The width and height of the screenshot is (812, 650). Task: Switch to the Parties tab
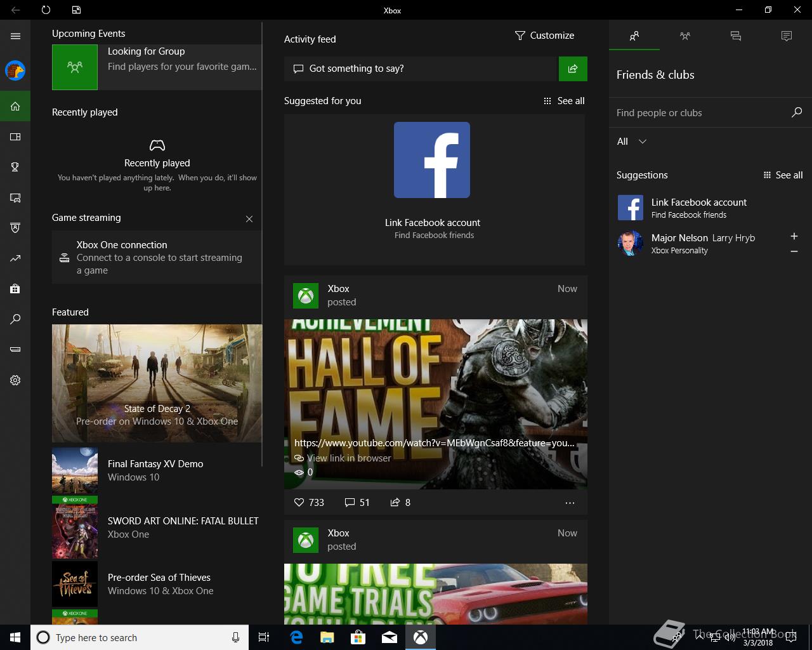point(685,36)
